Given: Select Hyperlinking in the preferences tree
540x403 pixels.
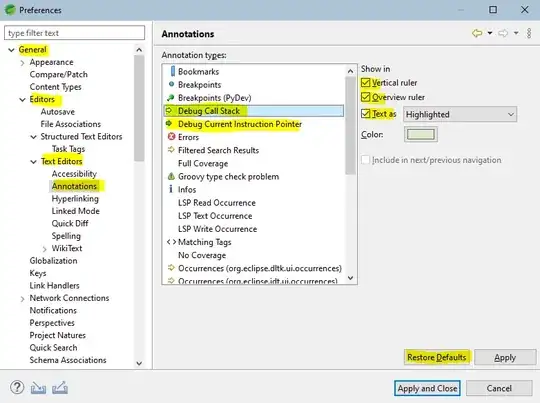Looking at the screenshot, I should point(75,199).
